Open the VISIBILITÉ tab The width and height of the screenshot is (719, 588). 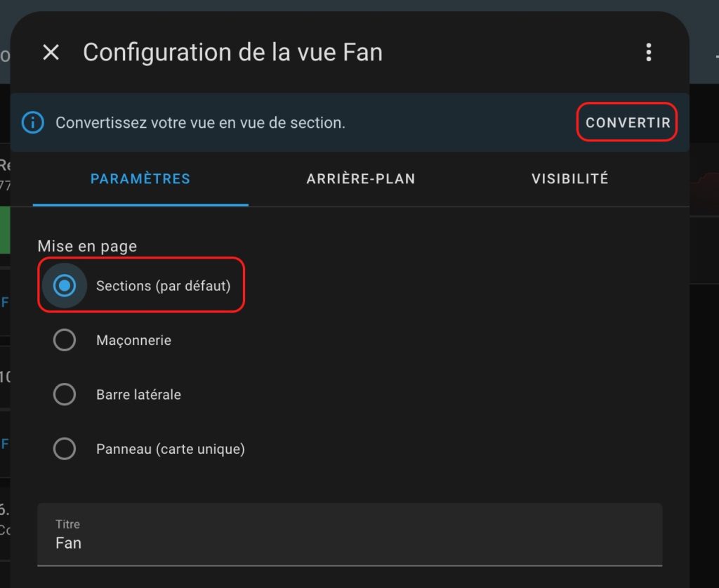[x=570, y=179]
